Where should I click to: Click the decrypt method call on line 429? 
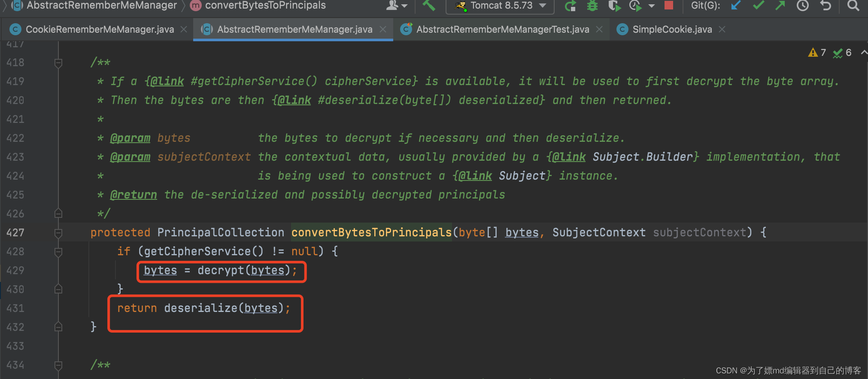pyautogui.click(x=221, y=270)
